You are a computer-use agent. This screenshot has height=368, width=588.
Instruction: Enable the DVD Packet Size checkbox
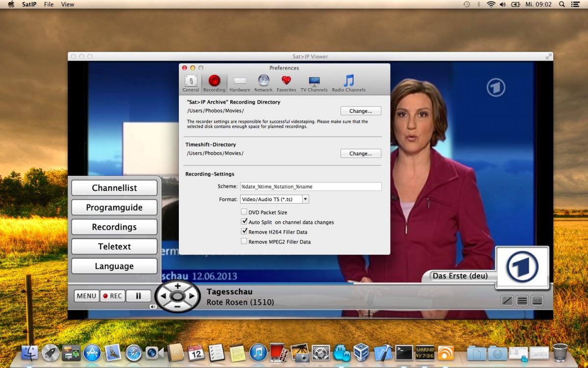click(244, 212)
